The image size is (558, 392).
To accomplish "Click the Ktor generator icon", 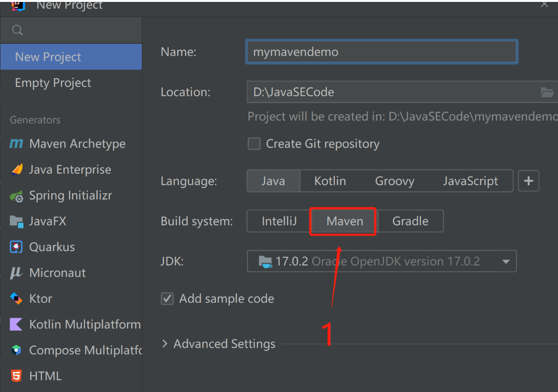I will point(17,299).
